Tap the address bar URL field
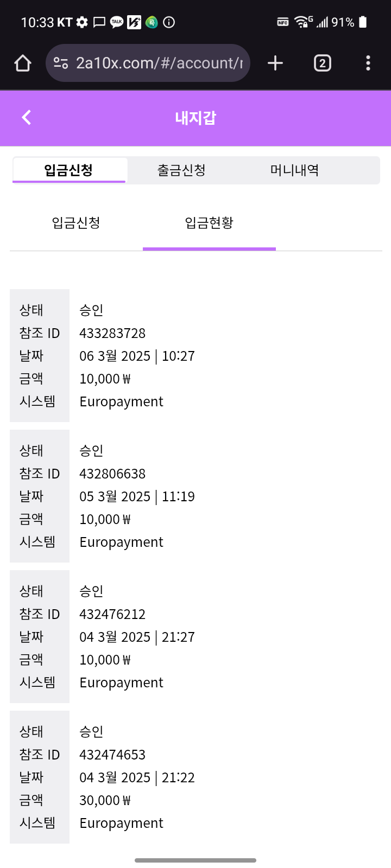The height and width of the screenshot is (868, 391). (159, 63)
